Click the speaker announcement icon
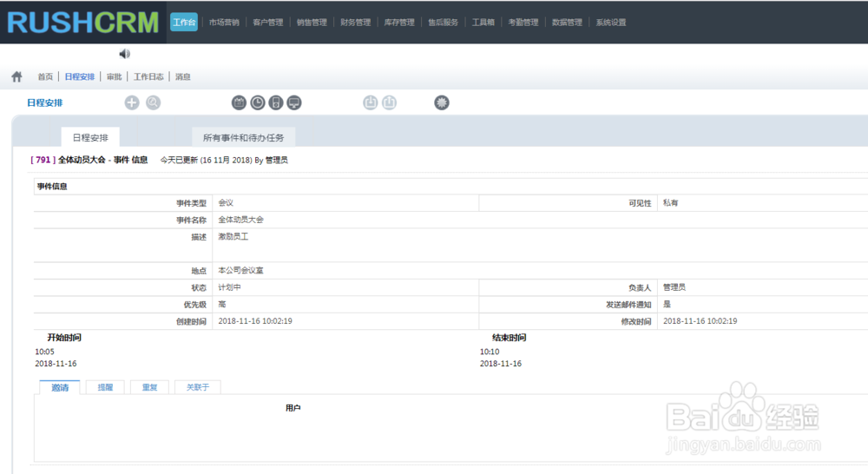This screenshot has height=474, width=868. click(124, 54)
